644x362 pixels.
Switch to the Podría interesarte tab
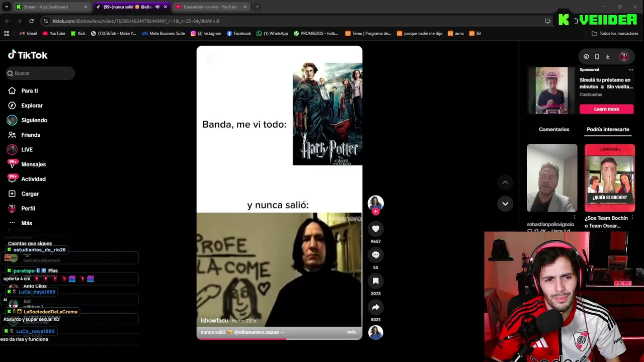pos(608,129)
